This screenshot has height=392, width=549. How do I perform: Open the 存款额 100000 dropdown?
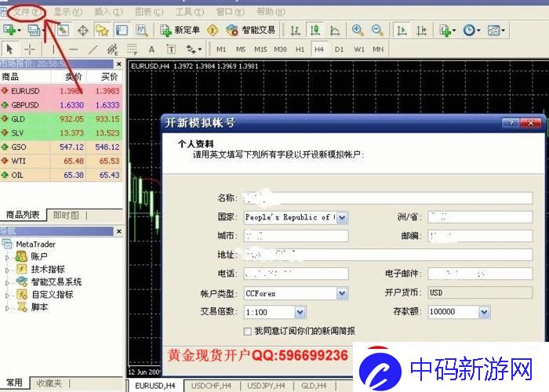click(484, 312)
